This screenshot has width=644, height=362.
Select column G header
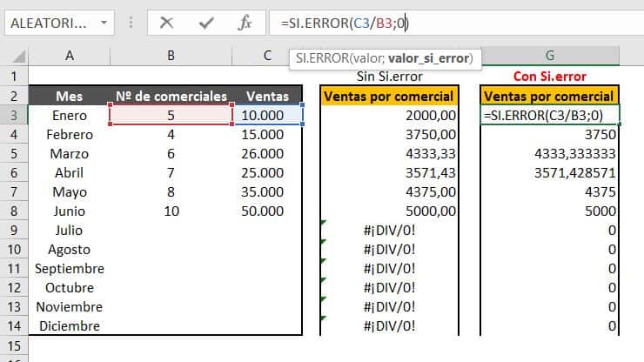tap(550, 56)
